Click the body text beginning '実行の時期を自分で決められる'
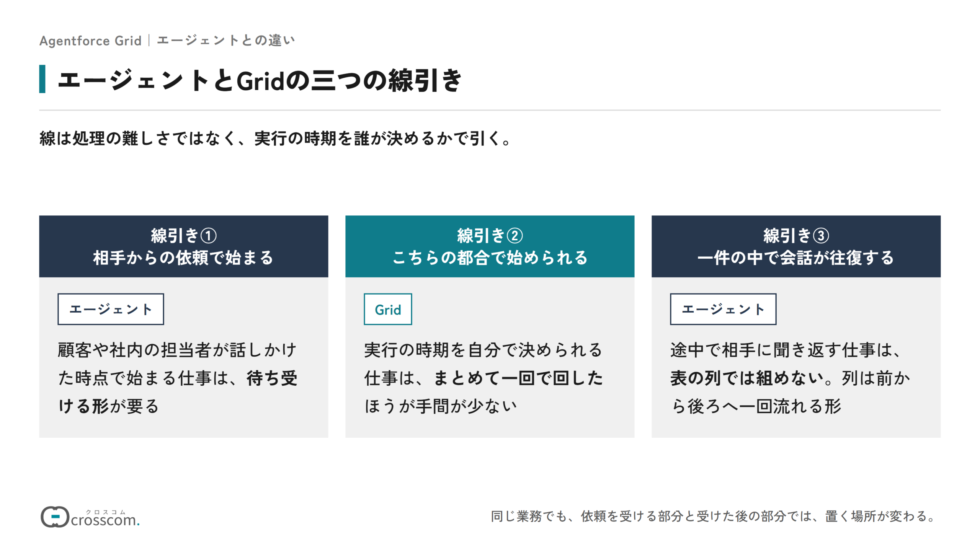 (x=484, y=378)
